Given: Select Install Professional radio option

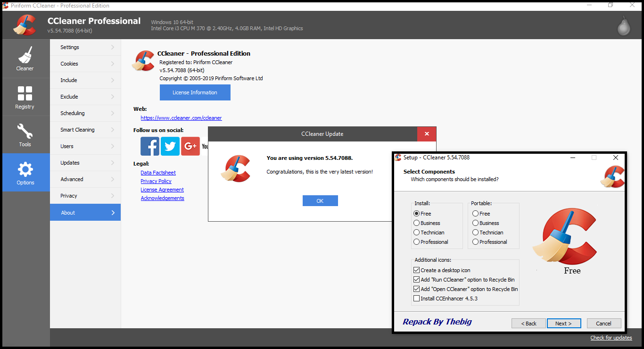Looking at the screenshot, I should (416, 242).
